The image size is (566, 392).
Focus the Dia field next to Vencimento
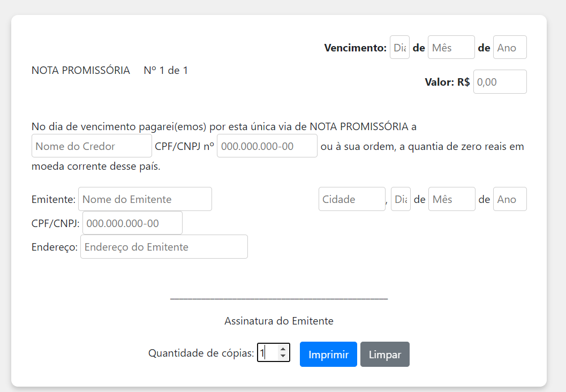click(399, 47)
